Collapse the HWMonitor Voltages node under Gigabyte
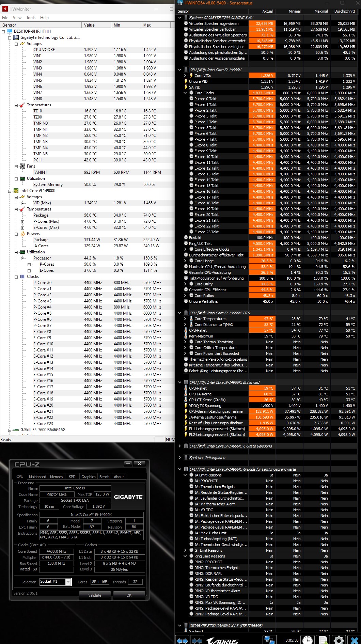 point(16,44)
